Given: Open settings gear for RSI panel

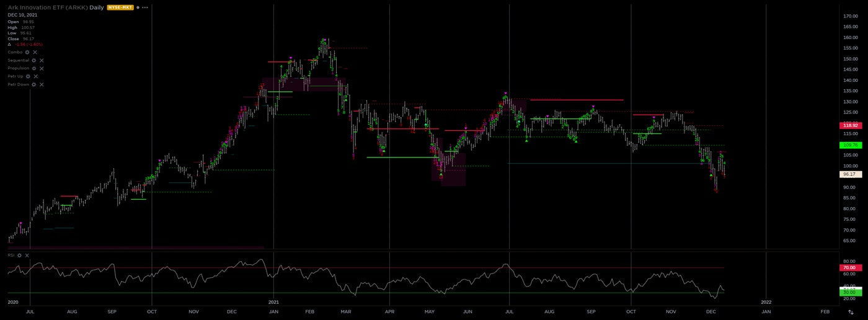Looking at the screenshot, I should click(19, 255).
